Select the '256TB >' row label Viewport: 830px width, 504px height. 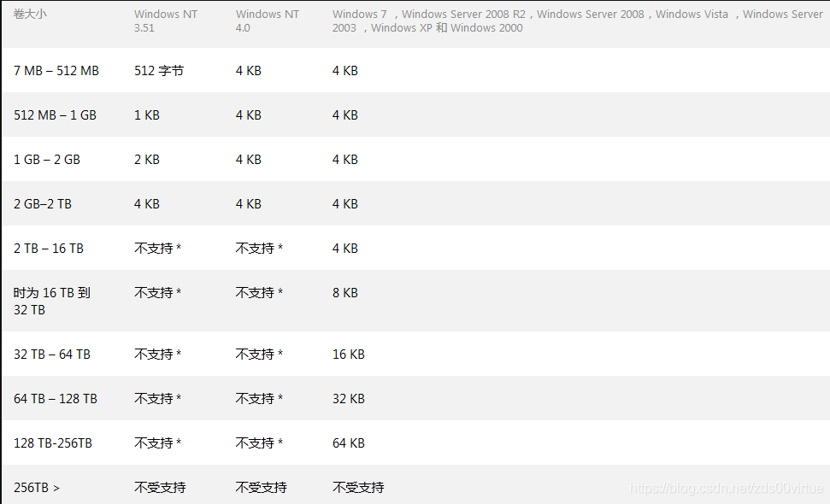[37, 487]
